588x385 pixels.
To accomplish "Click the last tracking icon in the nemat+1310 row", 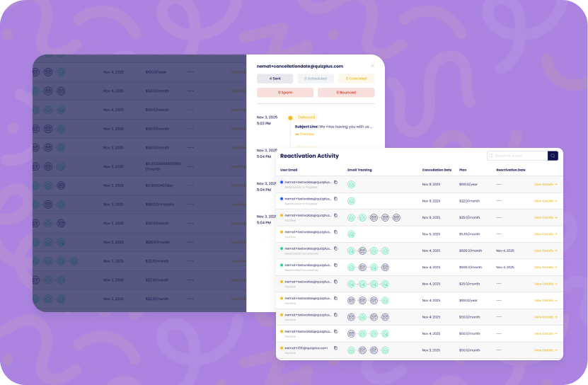I will point(385,350).
